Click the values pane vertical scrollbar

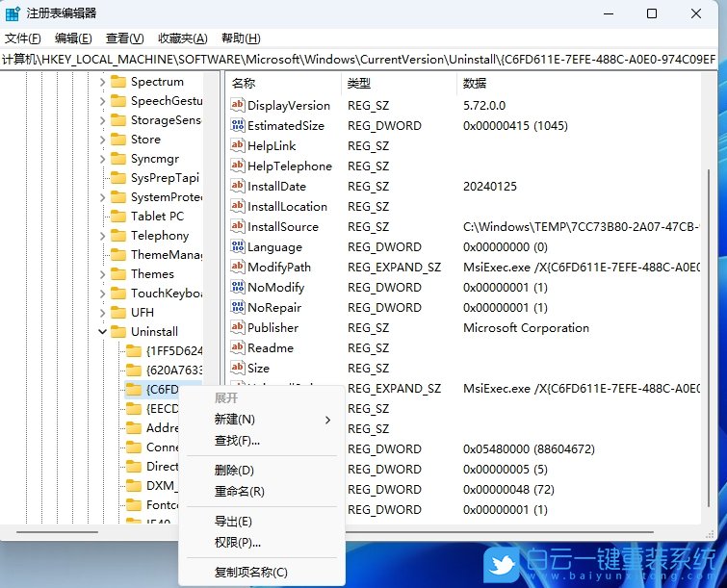[709, 338]
